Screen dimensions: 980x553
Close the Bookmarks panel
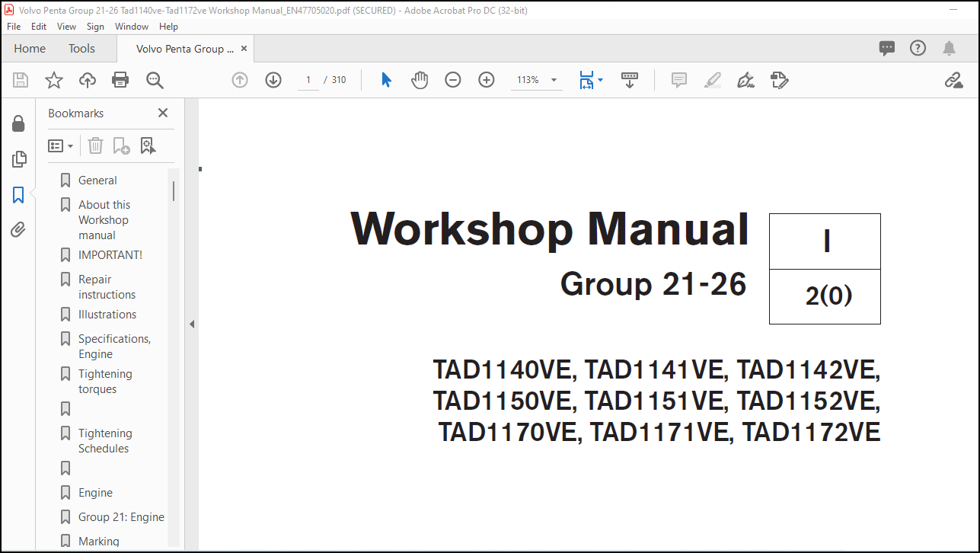point(163,113)
